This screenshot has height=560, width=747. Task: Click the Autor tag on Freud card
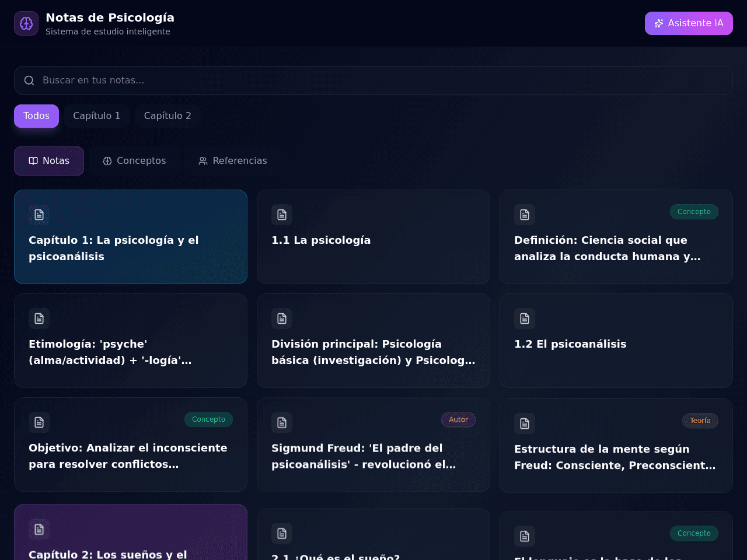tap(458, 419)
